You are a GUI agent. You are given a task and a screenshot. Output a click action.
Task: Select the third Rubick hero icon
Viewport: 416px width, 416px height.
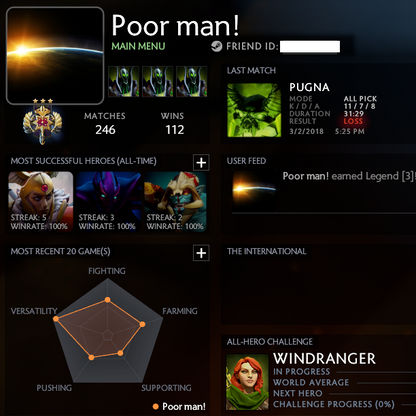[192, 82]
